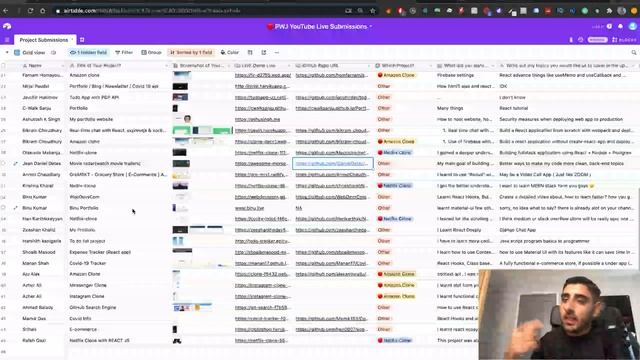Click the browser home icon
The width and height of the screenshot is (640, 360).
43,11
